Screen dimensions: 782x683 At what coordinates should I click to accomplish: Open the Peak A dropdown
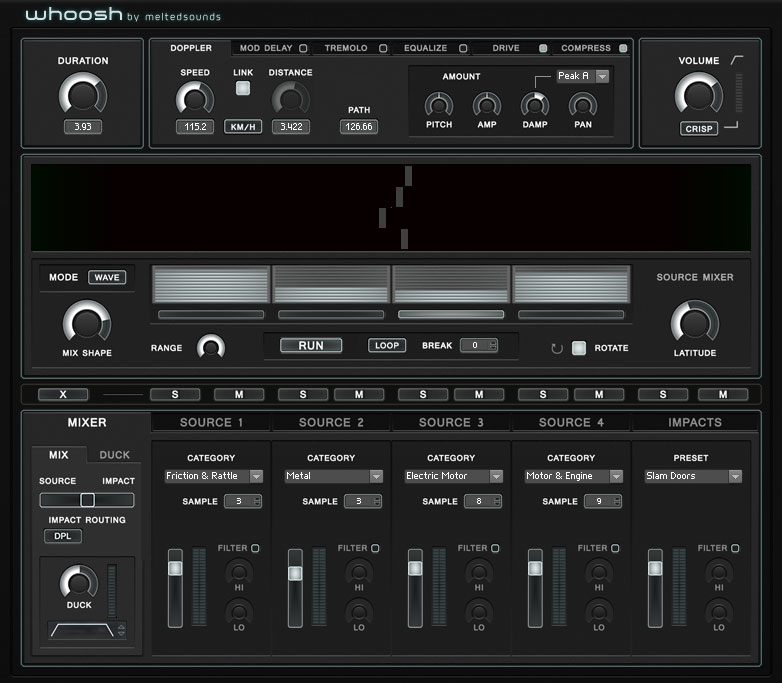(582, 76)
